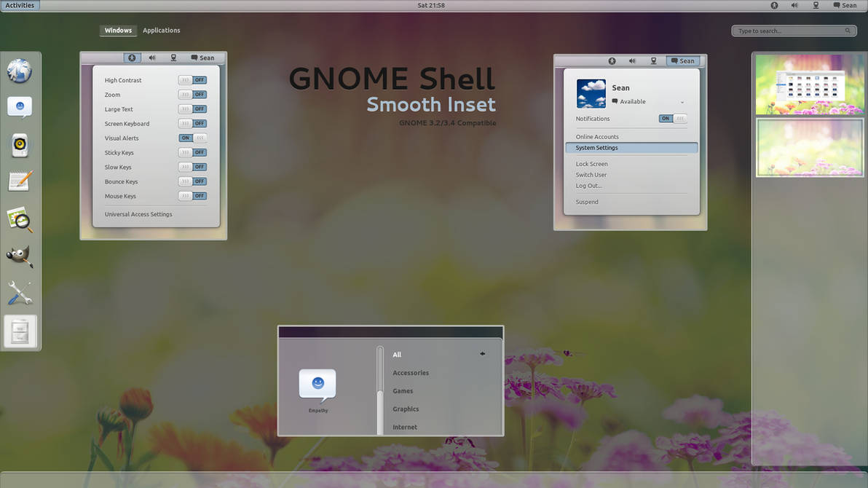
Task: Turn off the Visual Alerts switch
Action: (192, 138)
